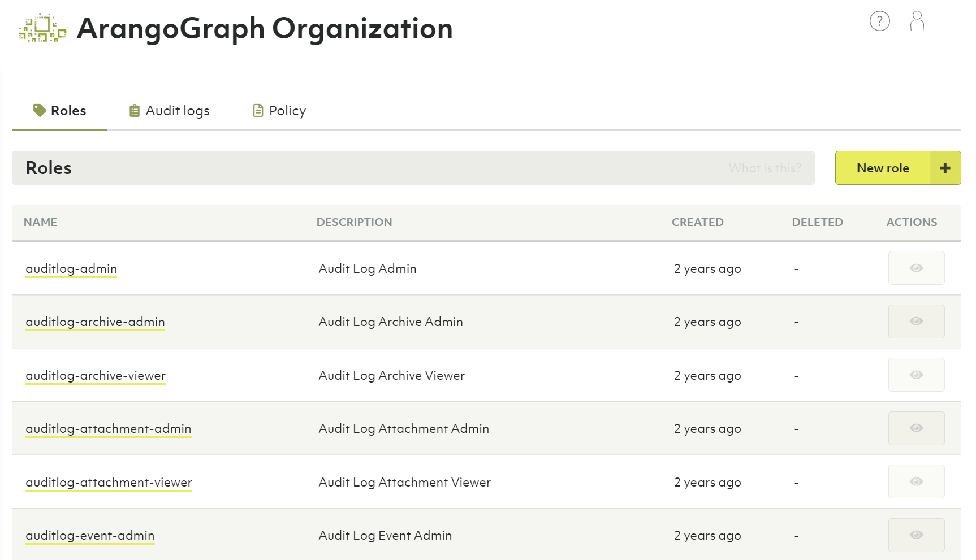Click the ArangoGraph Organization title
This screenshot has height=560, width=976.
[x=265, y=28]
